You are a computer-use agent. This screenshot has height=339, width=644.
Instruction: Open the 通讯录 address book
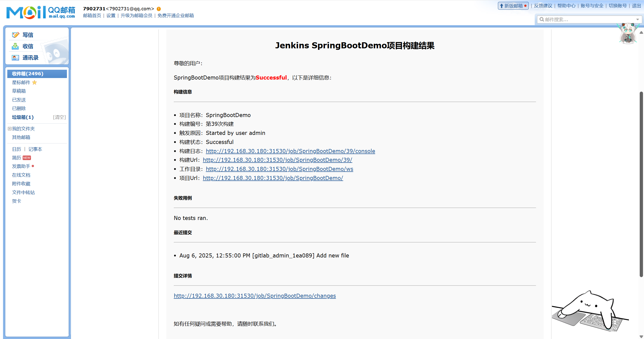30,58
